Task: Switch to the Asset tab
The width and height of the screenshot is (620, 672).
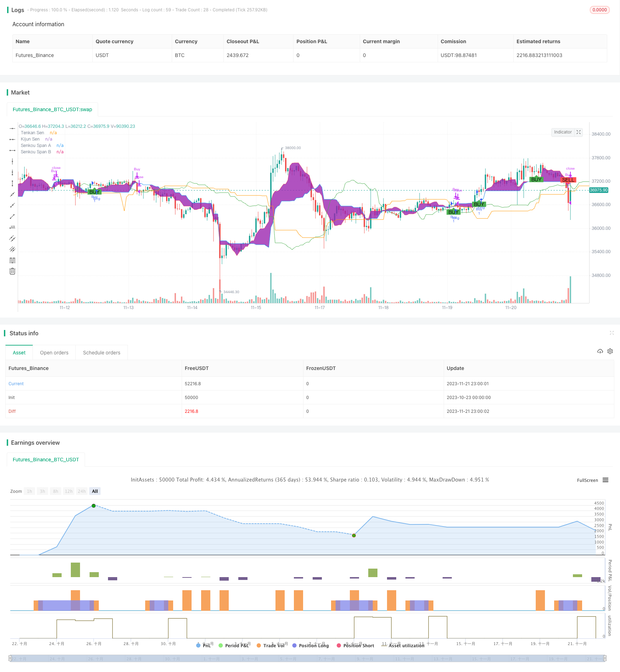Action: tap(19, 353)
